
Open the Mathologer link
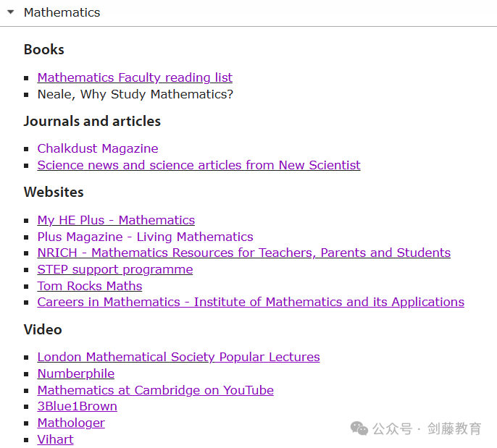(x=71, y=423)
